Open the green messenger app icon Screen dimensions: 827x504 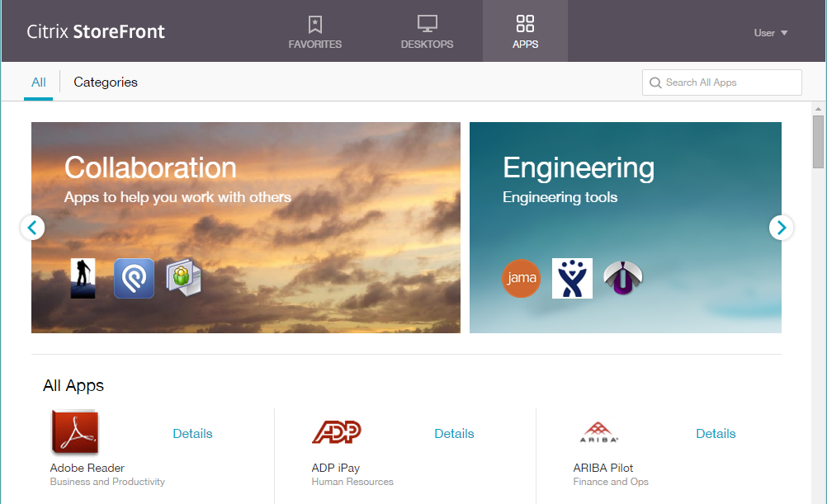click(x=183, y=278)
